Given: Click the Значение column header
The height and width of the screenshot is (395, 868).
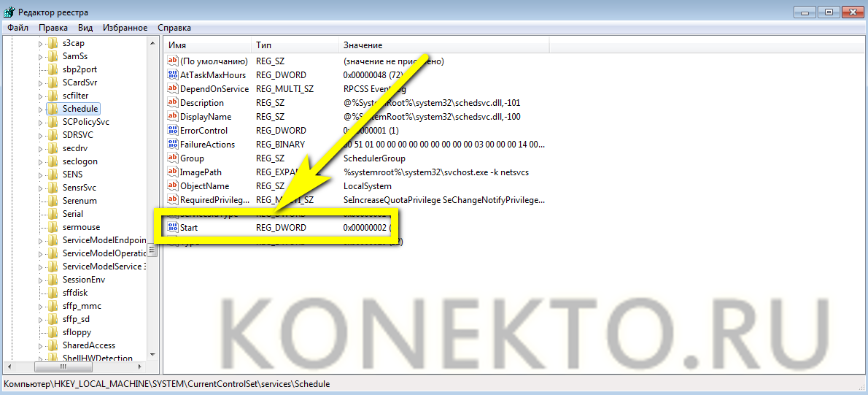Looking at the screenshot, I should [x=443, y=45].
